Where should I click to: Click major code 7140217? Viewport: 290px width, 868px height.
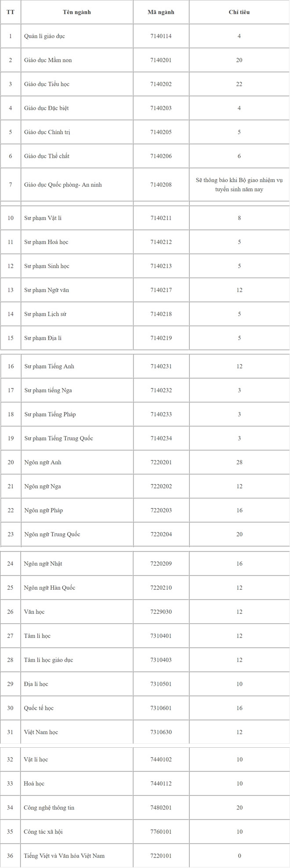pyautogui.click(x=161, y=290)
